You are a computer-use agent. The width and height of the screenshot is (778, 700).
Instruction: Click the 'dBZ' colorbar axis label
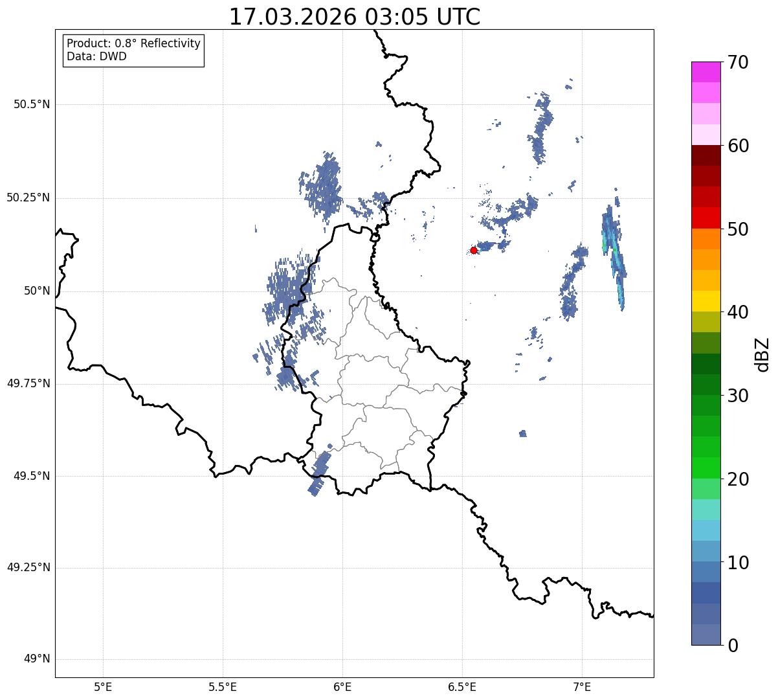point(762,354)
